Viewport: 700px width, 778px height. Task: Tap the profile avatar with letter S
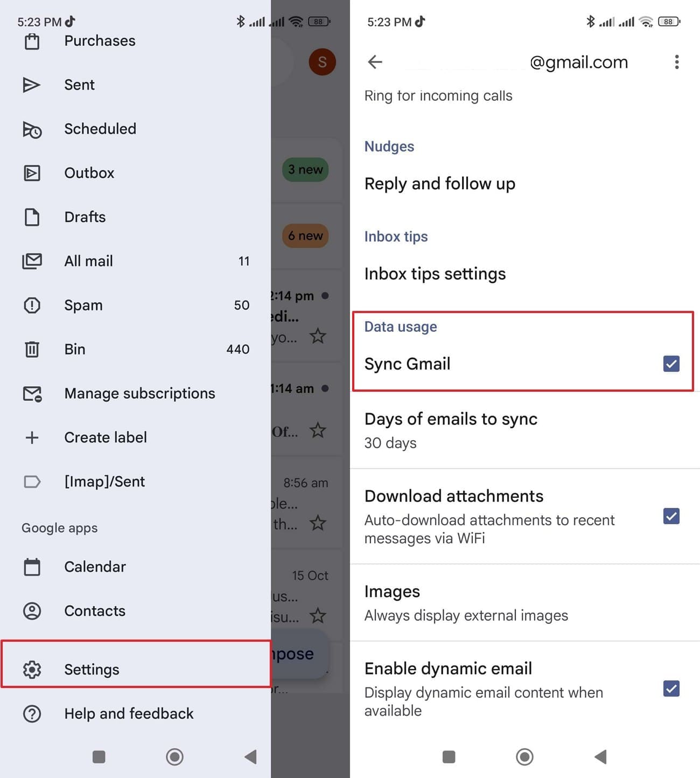click(x=322, y=62)
